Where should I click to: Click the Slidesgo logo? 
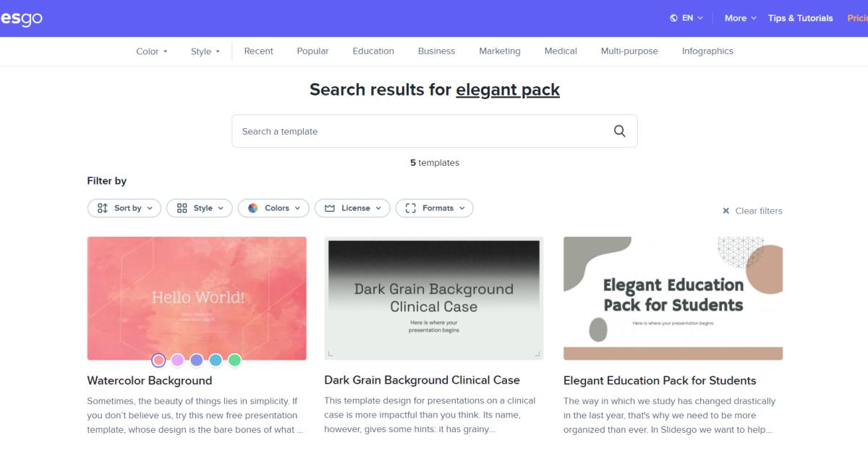pyautogui.click(x=21, y=18)
